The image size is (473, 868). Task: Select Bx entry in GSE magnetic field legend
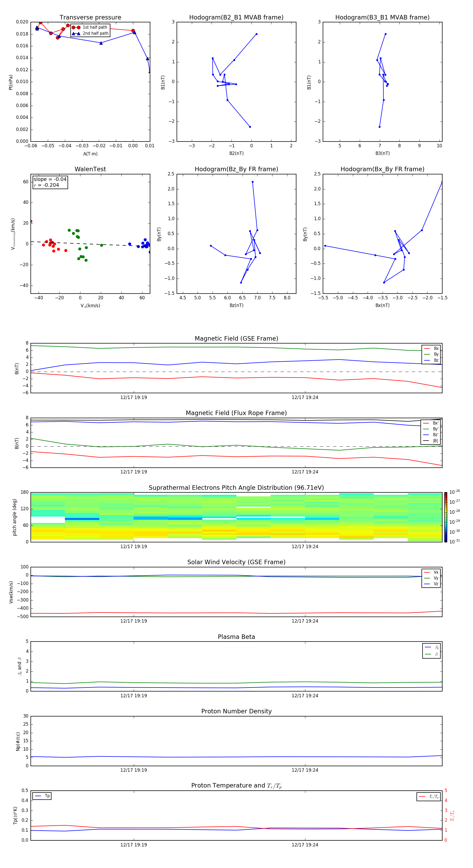pyautogui.click(x=431, y=349)
